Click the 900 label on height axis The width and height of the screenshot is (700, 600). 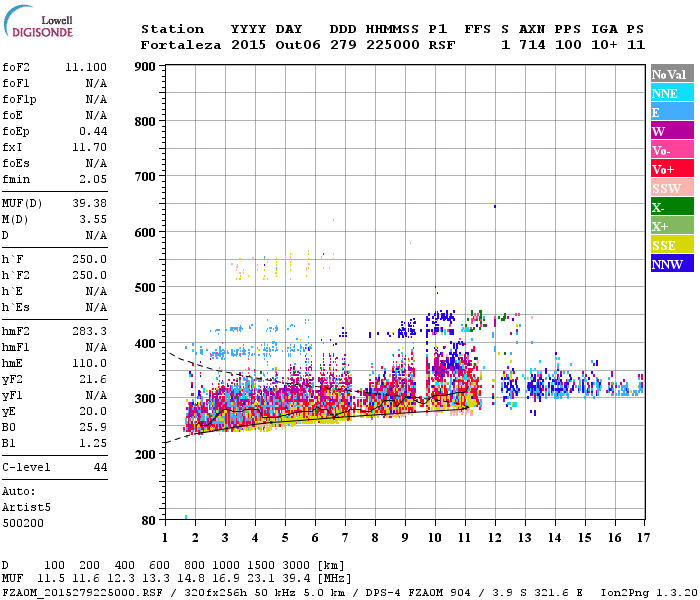(145, 67)
